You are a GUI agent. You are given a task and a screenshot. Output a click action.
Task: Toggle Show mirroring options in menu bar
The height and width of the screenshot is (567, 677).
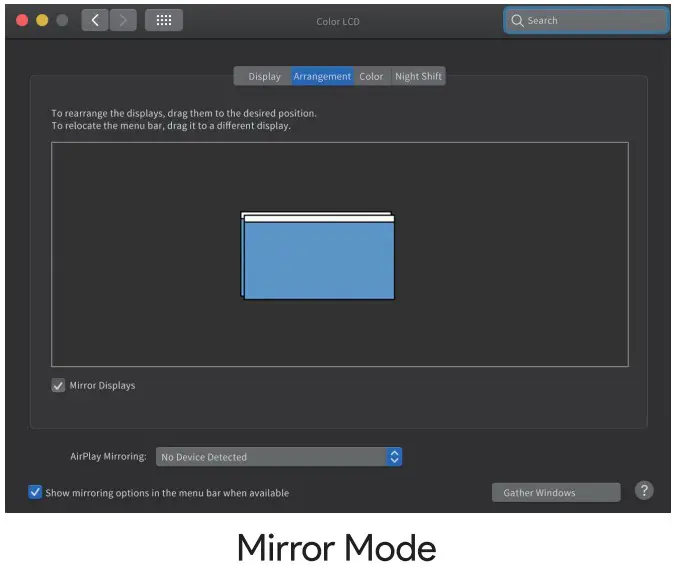(35, 492)
